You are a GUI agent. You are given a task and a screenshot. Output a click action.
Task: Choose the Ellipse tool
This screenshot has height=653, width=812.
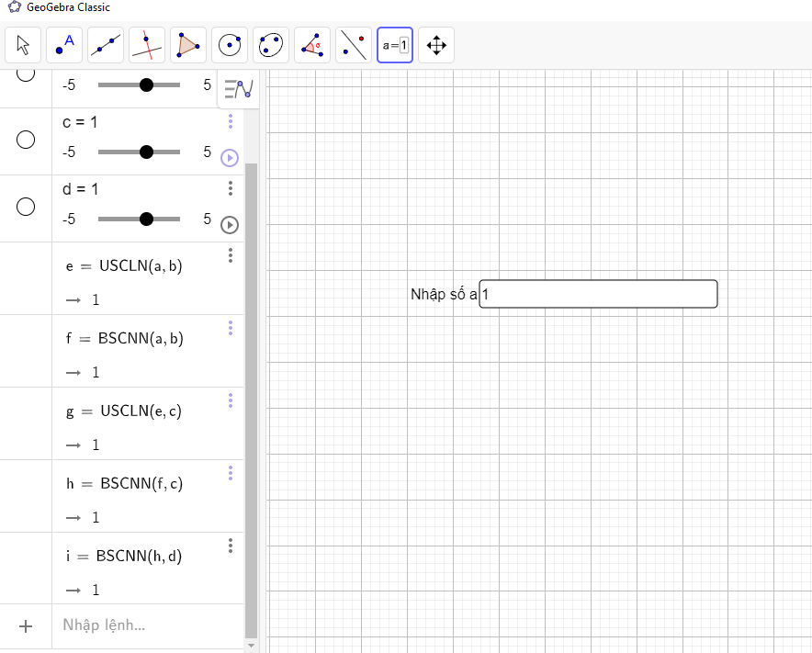tap(271, 45)
